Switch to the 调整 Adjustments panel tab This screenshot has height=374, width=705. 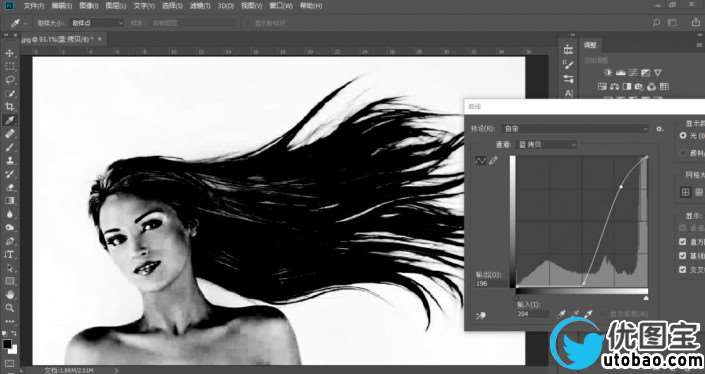click(x=590, y=45)
